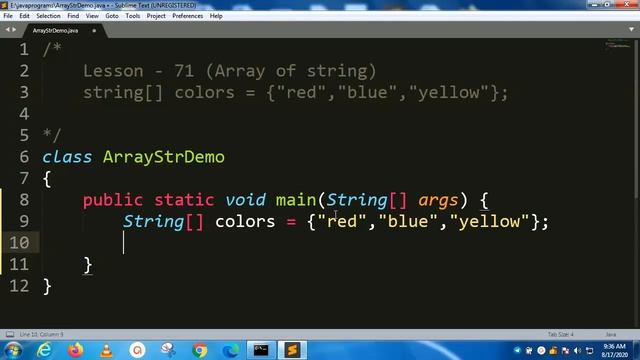Open the speaker volume tray icon
The image size is (640, 360).
click(x=577, y=351)
